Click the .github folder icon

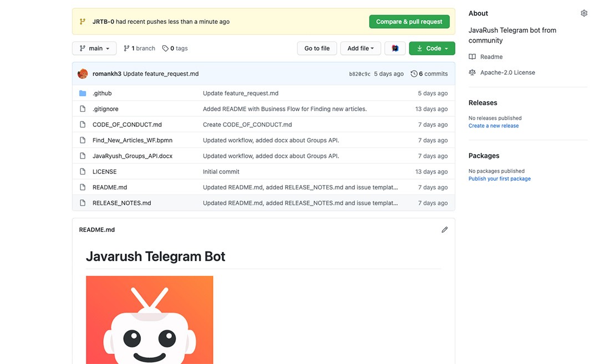83,93
